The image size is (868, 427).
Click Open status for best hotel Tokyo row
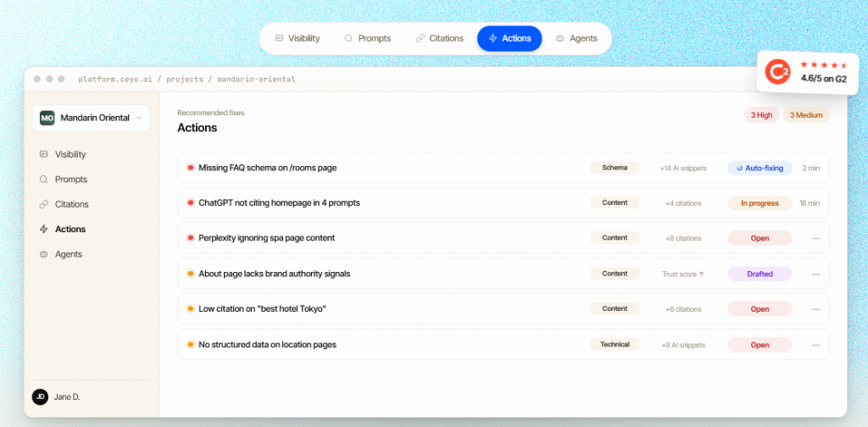pyautogui.click(x=759, y=309)
